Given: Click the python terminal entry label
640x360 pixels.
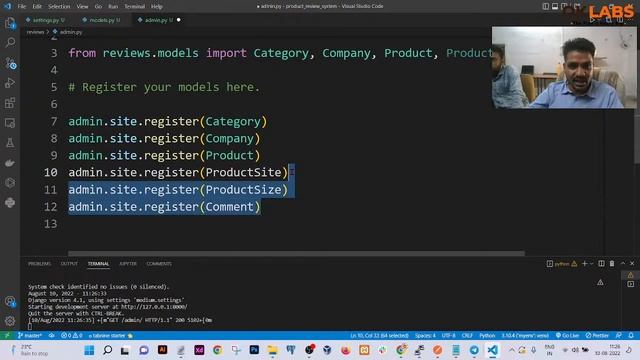Looking at the screenshot, I should point(562,264).
